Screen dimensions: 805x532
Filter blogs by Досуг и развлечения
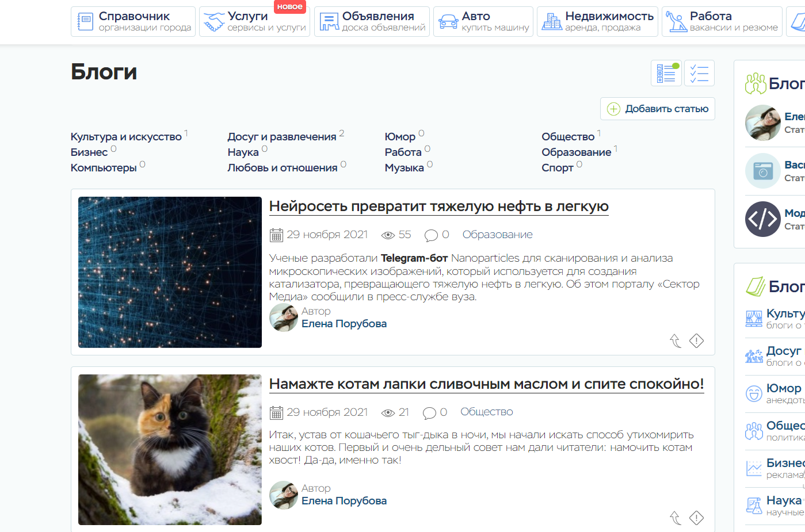point(281,137)
